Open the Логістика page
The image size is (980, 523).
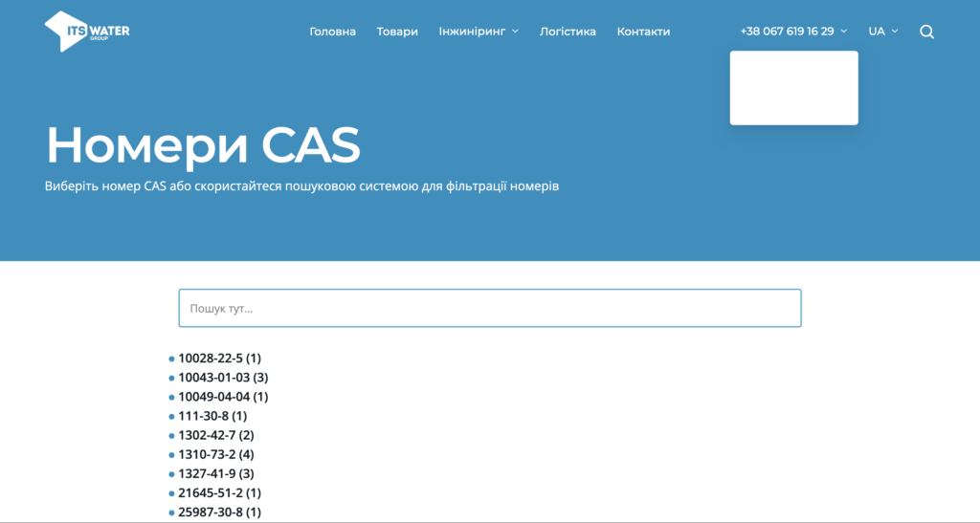coord(568,32)
